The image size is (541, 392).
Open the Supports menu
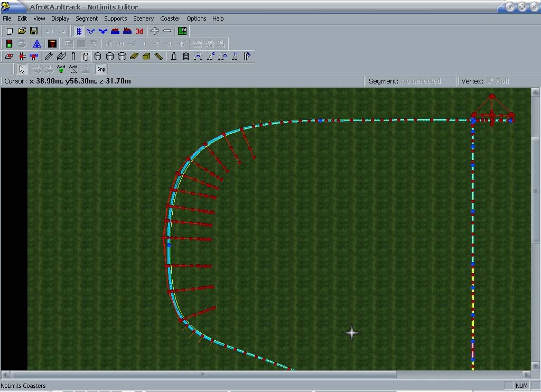(x=116, y=18)
